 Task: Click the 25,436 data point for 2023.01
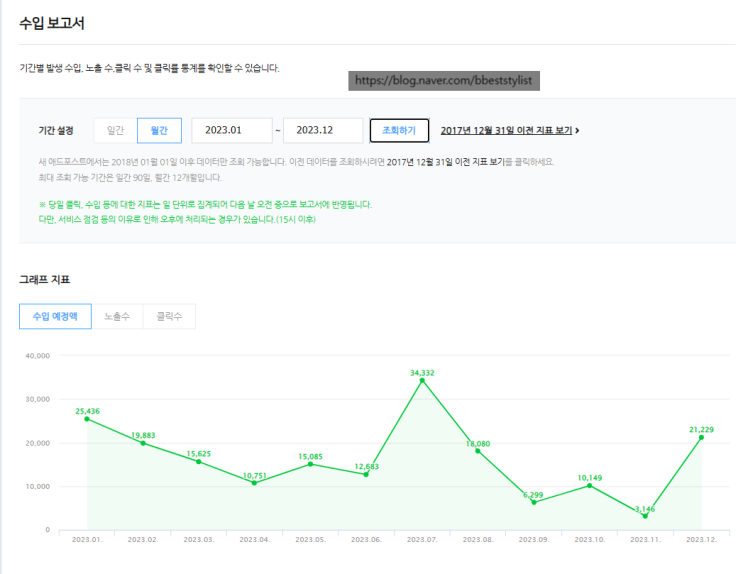[87, 419]
